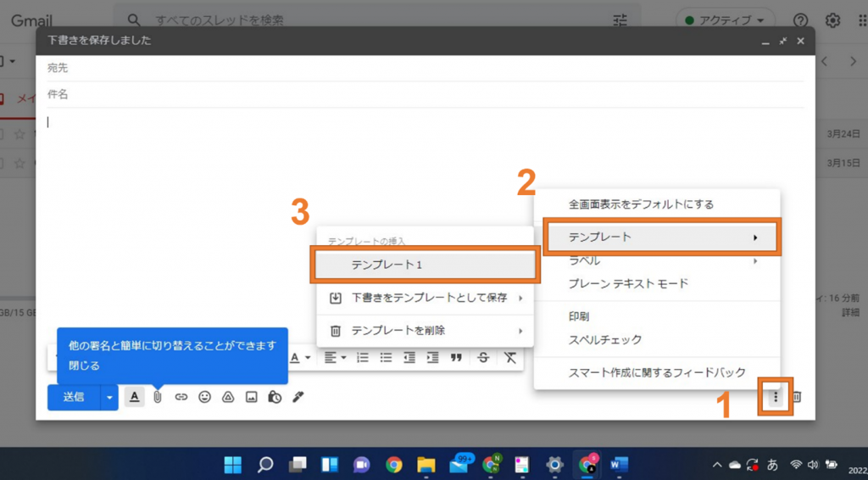Choose プレーン テキスト モード option
The image size is (868, 480).
click(x=657, y=283)
